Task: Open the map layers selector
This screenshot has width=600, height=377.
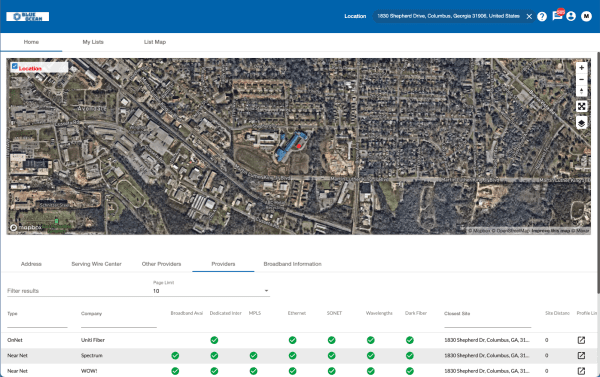Action: pyautogui.click(x=581, y=123)
